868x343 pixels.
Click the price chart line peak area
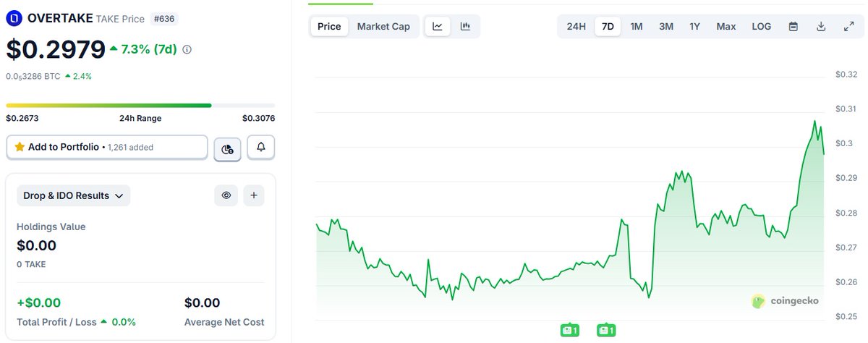815,122
